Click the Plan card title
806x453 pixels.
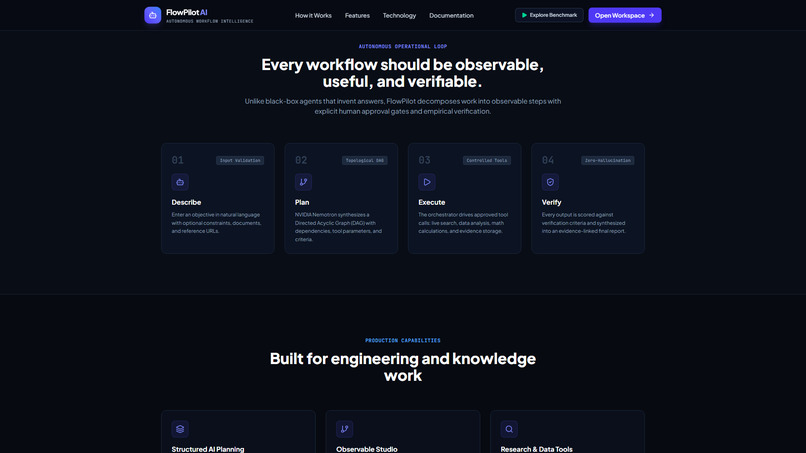pyautogui.click(x=302, y=202)
